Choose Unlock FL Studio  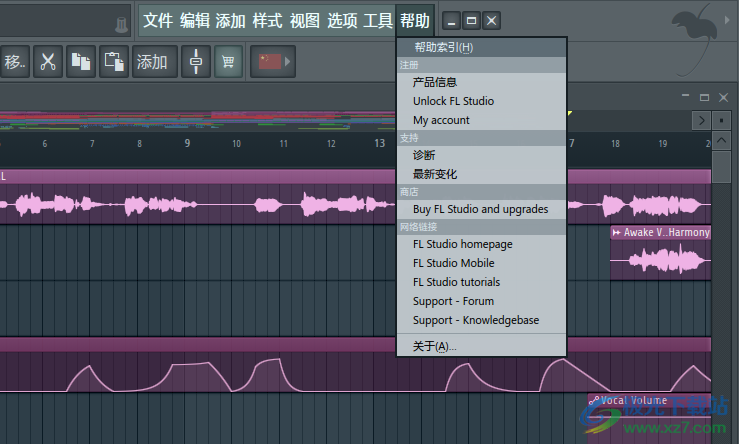point(481,101)
